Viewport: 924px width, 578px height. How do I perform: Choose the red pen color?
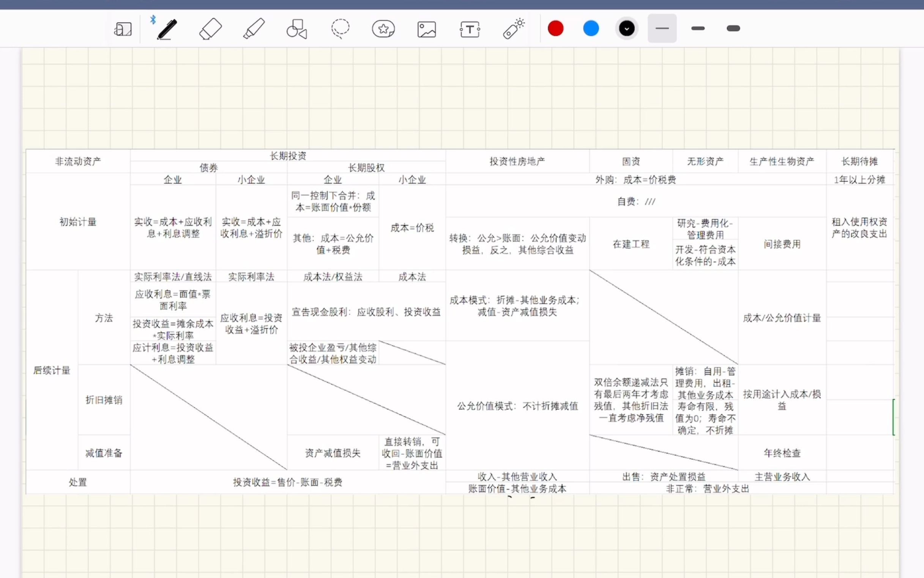click(555, 28)
